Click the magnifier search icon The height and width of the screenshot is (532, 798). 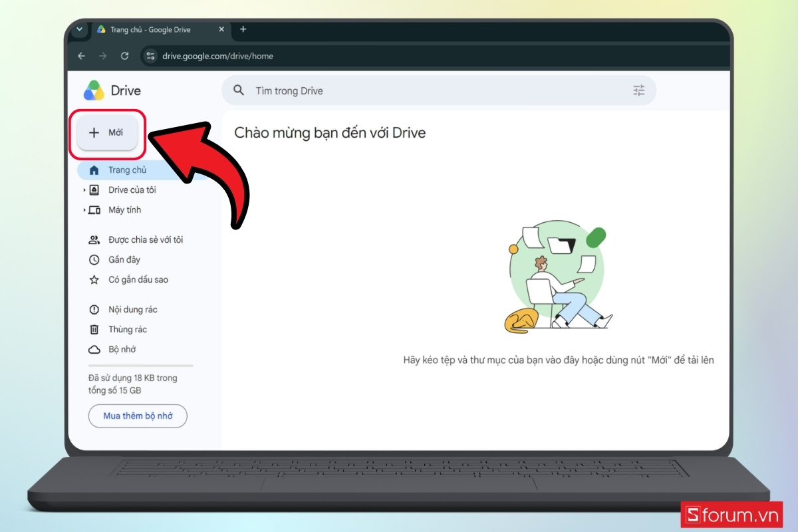pyautogui.click(x=239, y=90)
